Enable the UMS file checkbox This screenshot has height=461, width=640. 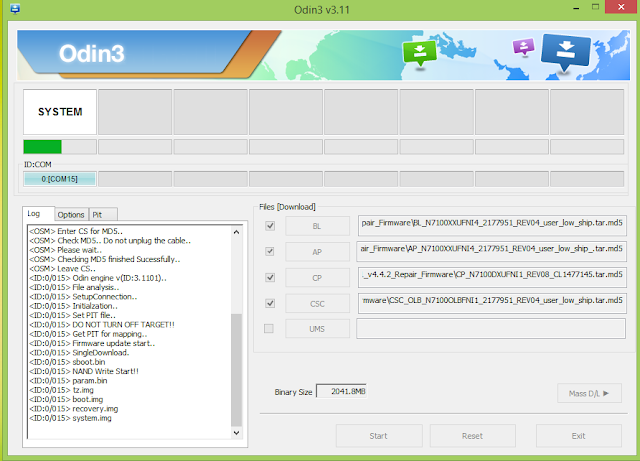(x=269, y=328)
